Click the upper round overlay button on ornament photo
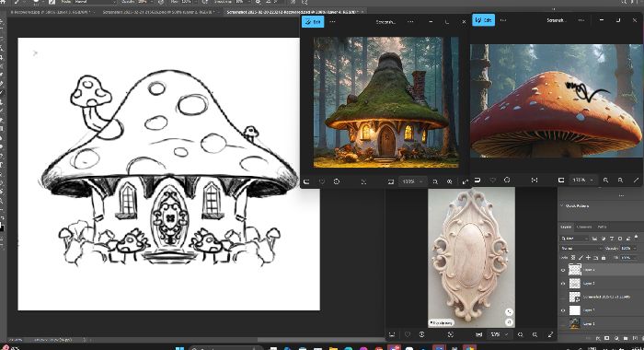 tap(510, 312)
